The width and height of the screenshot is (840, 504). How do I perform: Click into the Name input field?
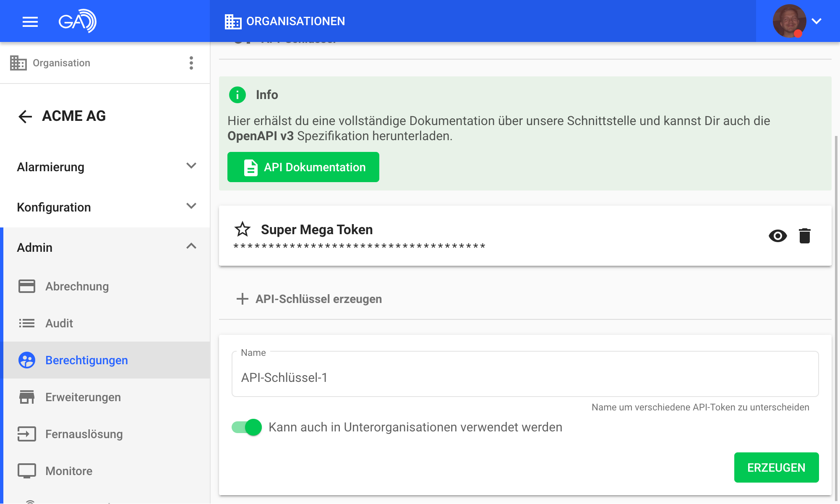pos(524,377)
